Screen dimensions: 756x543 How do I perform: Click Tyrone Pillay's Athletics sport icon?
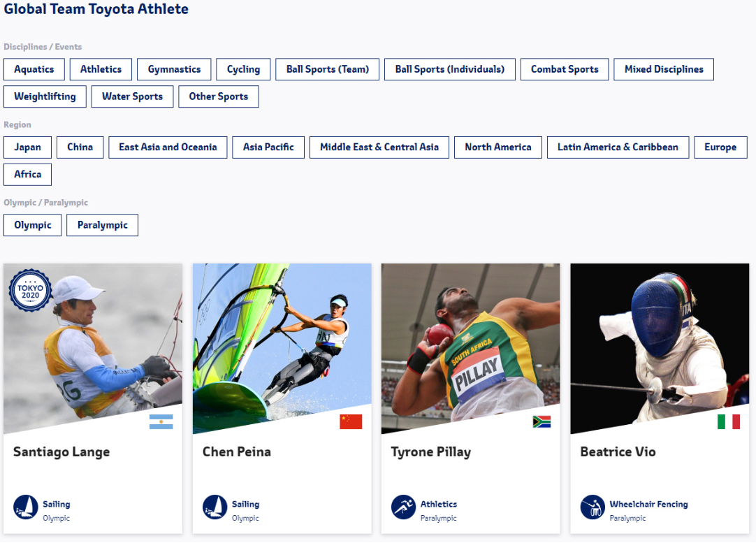coord(404,507)
